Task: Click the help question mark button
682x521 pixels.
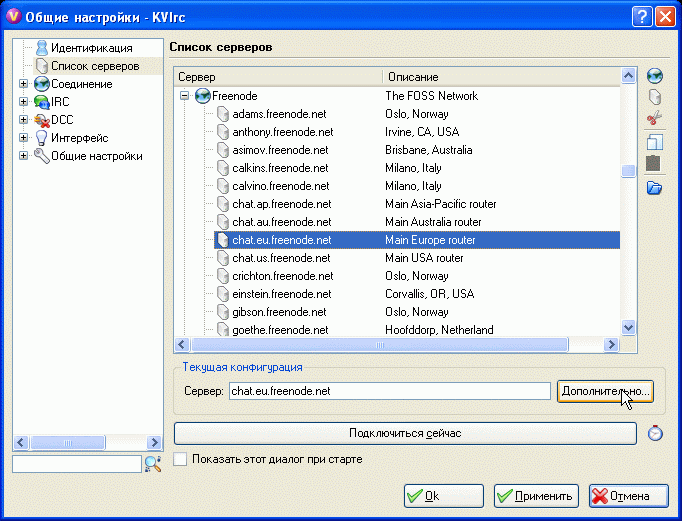Action: click(642, 17)
